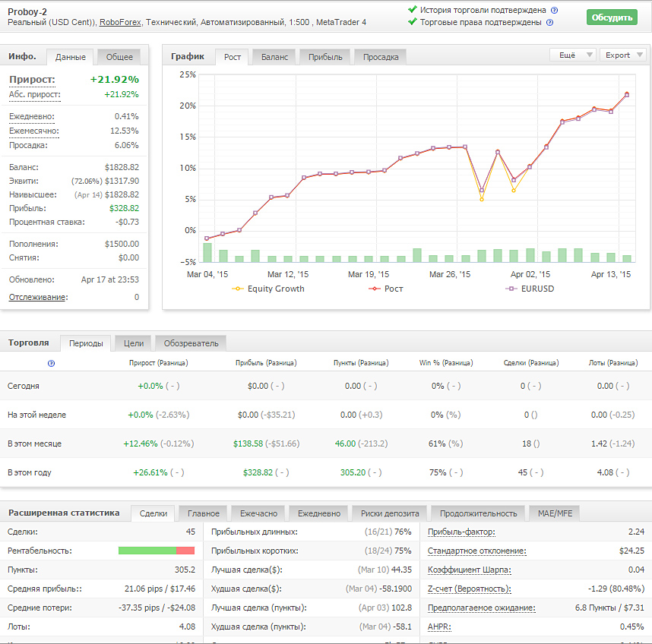Click the +12.46% monthly growth value

point(140,444)
